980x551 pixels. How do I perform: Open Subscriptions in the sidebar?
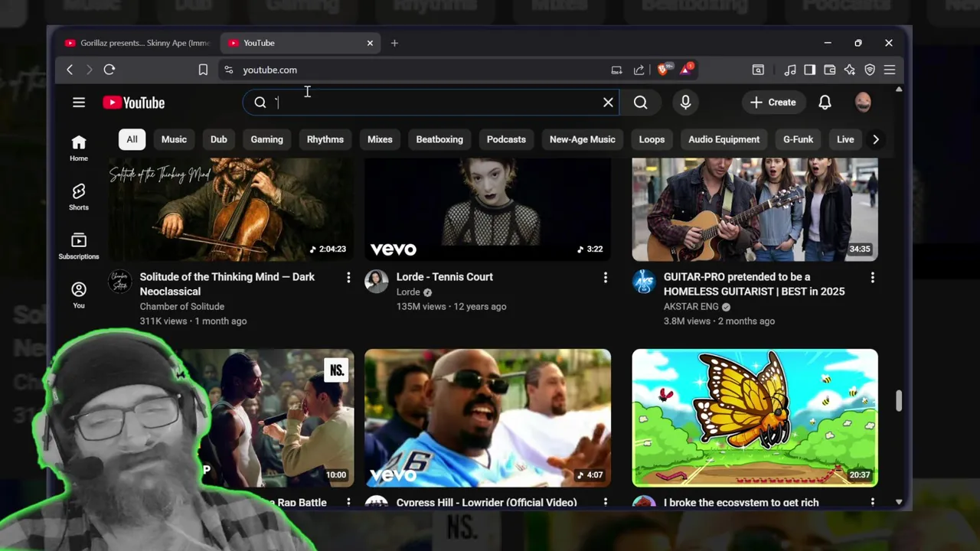click(79, 246)
